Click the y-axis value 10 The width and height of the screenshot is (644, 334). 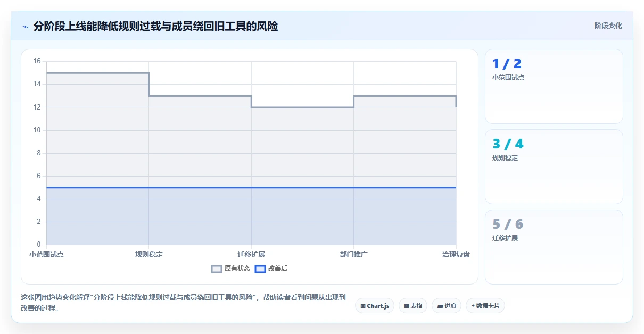click(37, 130)
